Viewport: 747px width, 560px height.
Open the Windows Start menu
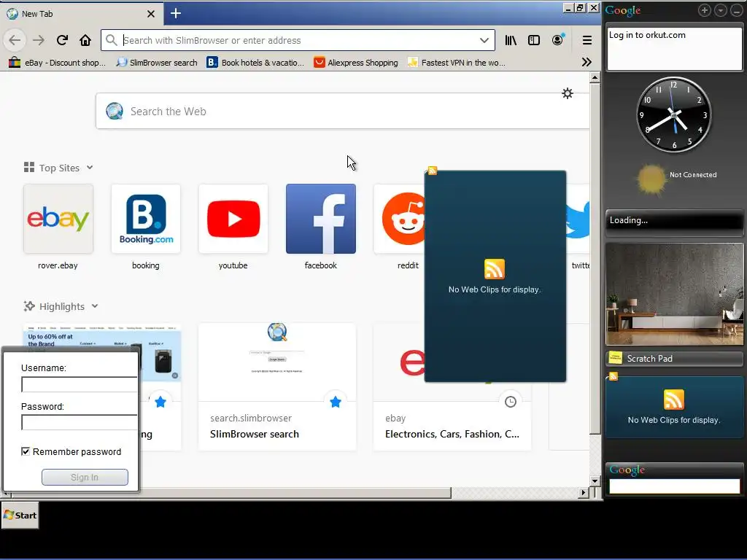click(20, 516)
